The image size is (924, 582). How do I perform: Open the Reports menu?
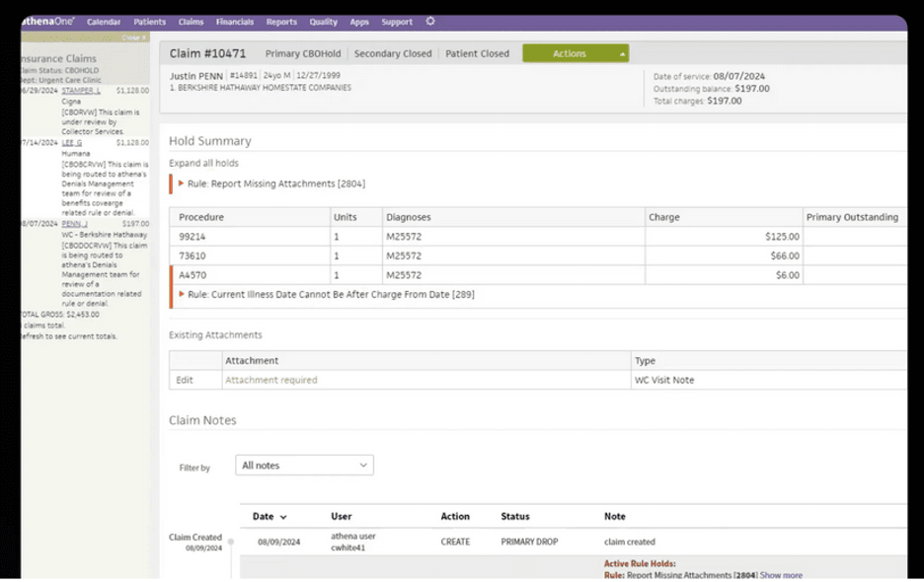pos(281,22)
